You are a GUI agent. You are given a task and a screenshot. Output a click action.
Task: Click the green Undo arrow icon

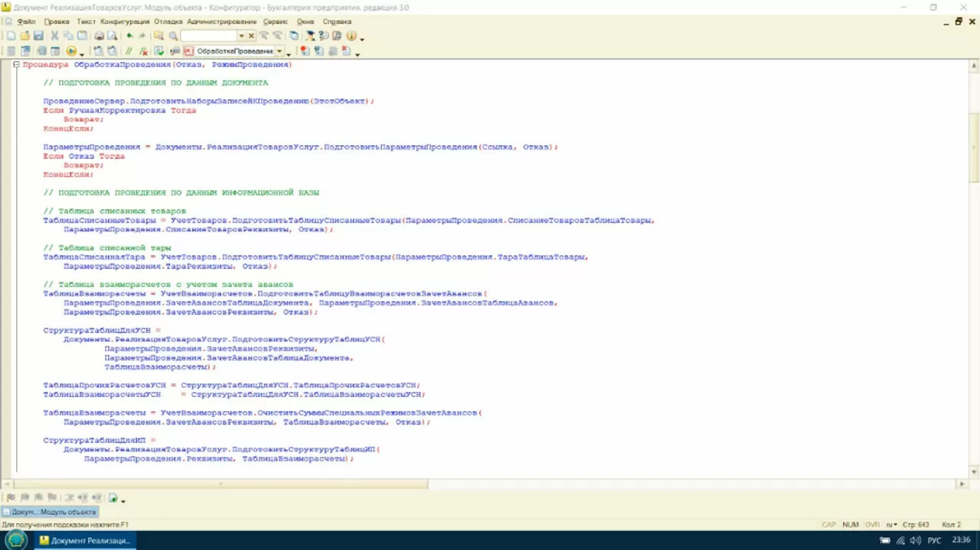click(129, 36)
